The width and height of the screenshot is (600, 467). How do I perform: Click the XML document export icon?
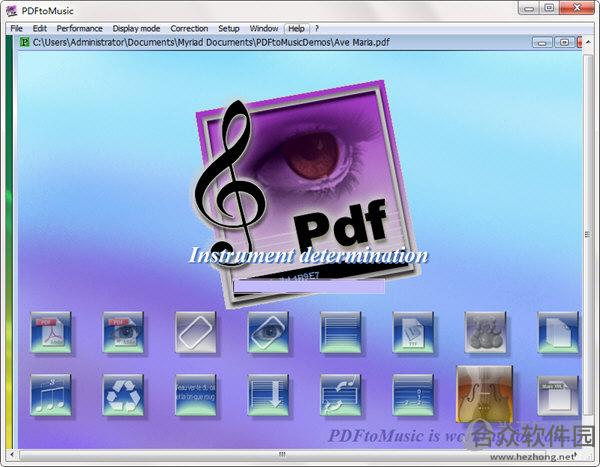point(558,396)
